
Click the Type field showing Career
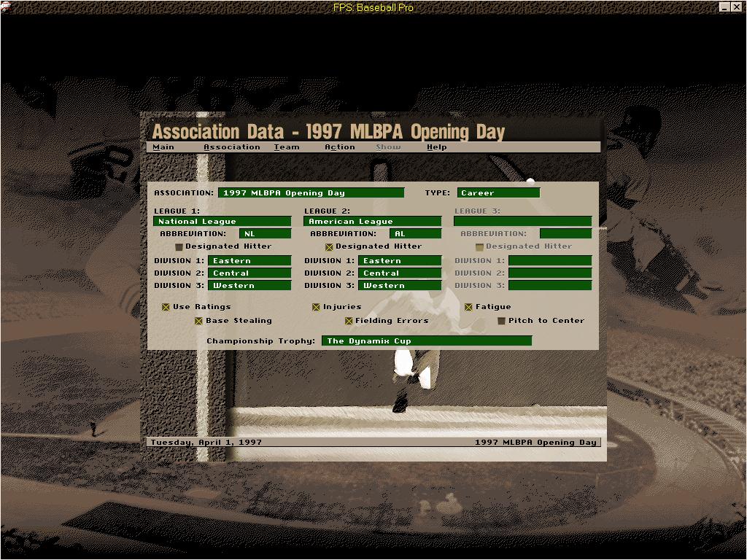tap(498, 192)
